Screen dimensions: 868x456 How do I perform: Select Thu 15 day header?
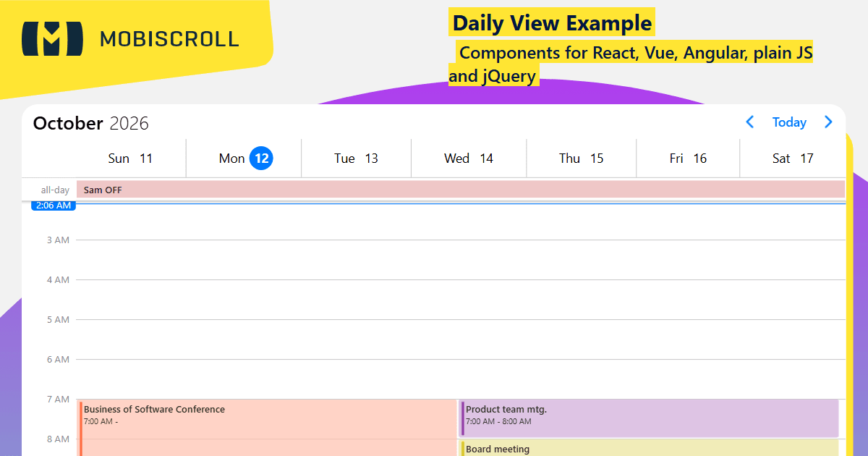582,159
